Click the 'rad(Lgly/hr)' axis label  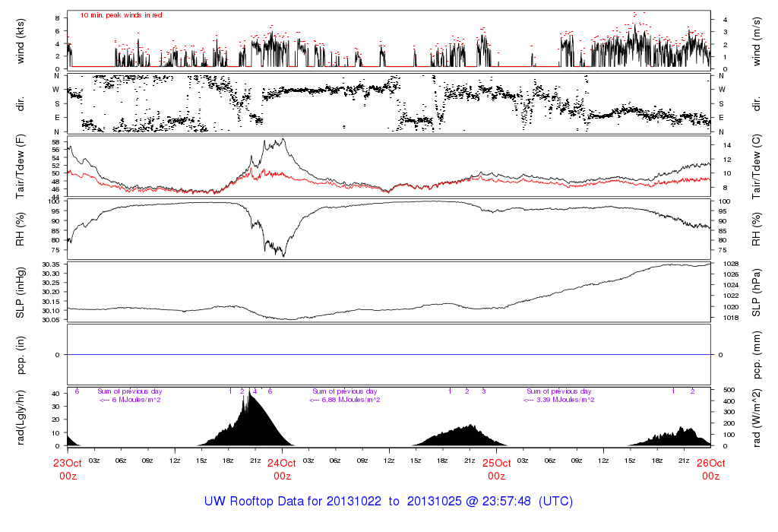(x=21, y=417)
